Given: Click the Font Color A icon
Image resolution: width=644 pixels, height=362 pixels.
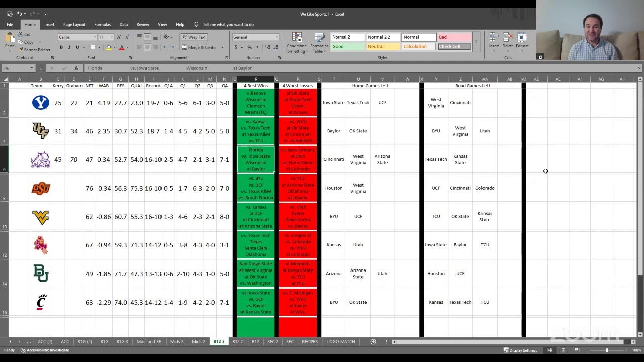Looking at the screenshot, I should pos(121,47).
